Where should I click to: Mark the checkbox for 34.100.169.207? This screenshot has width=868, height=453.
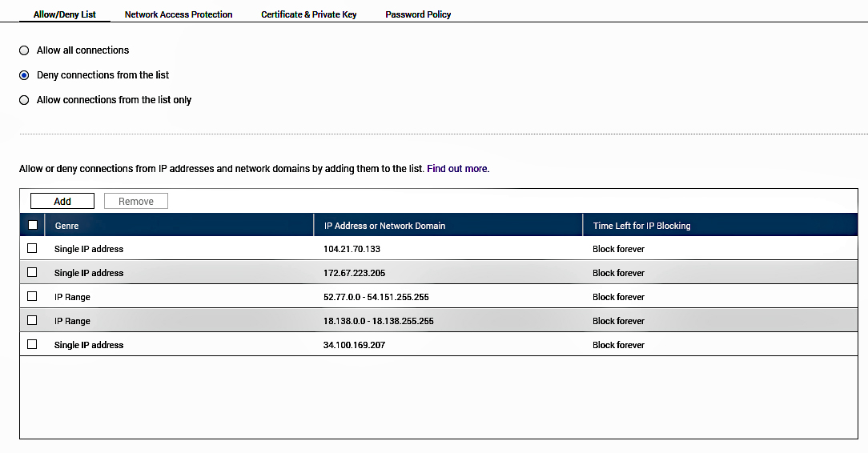(x=32, y=344)
